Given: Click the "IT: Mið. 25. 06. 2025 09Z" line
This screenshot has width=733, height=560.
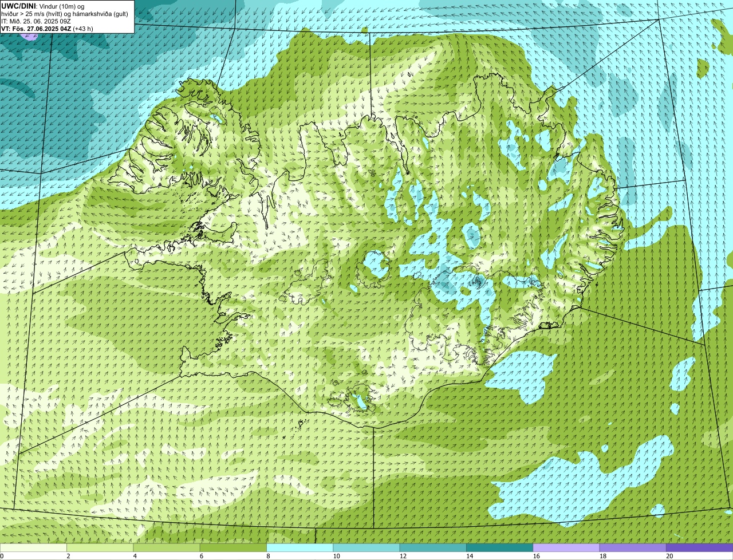Looking at the screenshot, I should pos(36,21).
